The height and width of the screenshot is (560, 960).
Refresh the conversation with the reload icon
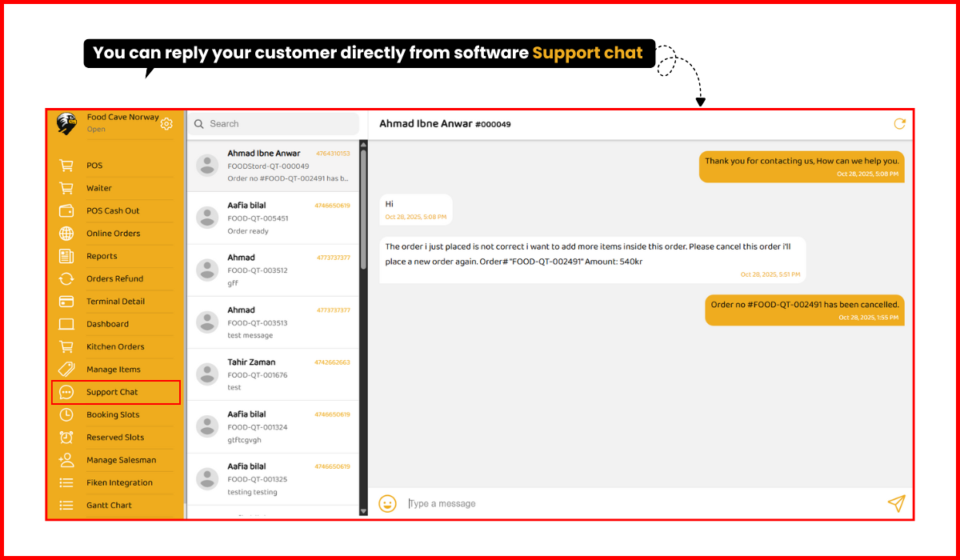point(898,124)
